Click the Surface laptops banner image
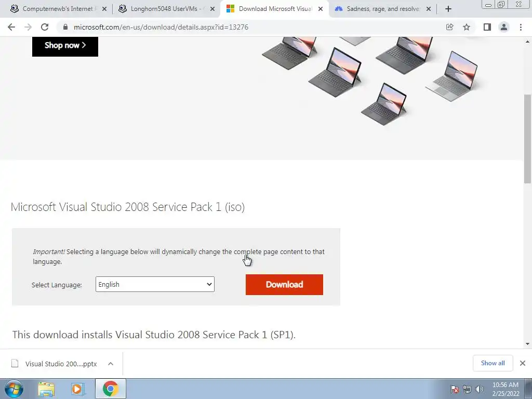Image resolution: width=532 pixels, height=399 pixels. [x=370, y=81]
